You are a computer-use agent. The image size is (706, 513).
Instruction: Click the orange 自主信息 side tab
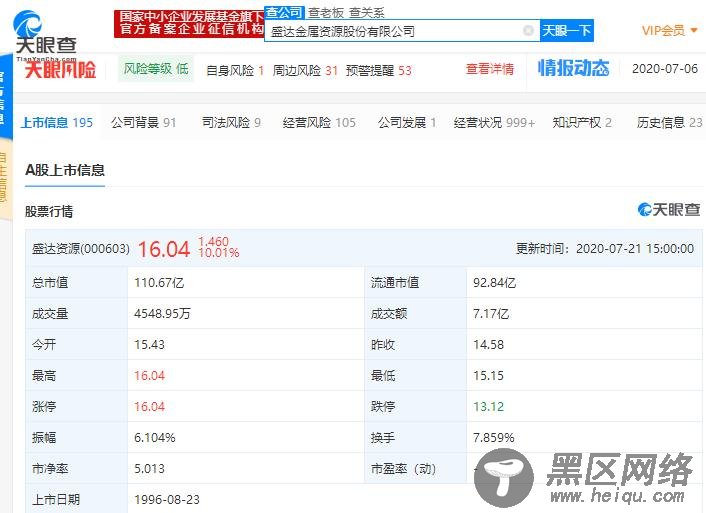(5, 179)
